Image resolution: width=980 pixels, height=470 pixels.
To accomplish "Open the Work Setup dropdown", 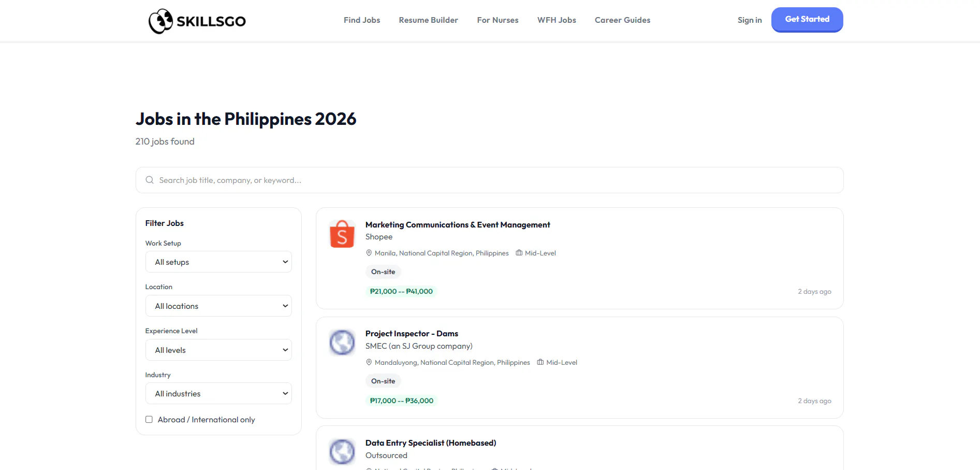I will (218, 262).
